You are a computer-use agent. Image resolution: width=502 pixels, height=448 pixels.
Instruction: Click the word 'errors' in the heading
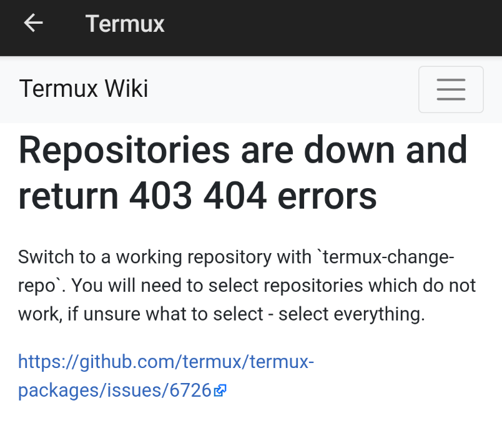pyautogui.click(x=332, y=196)
